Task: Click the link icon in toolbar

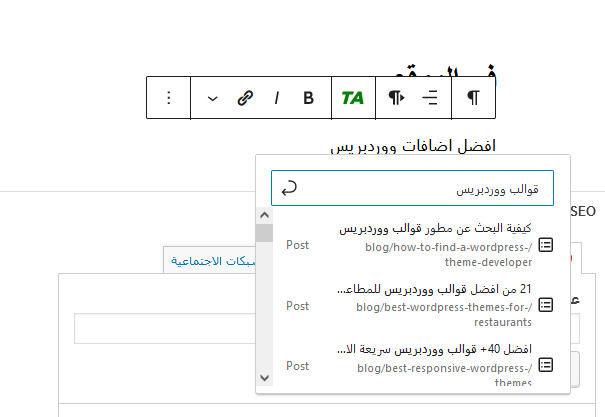Action: pos(245,98)
